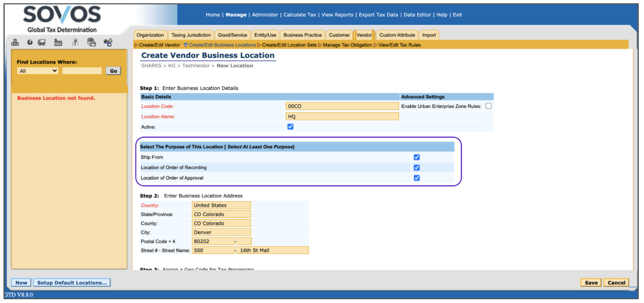Enable Urban Enterprise Zone Rules checkbox
The height and width of the screenshot is (303, 644).
488,106
